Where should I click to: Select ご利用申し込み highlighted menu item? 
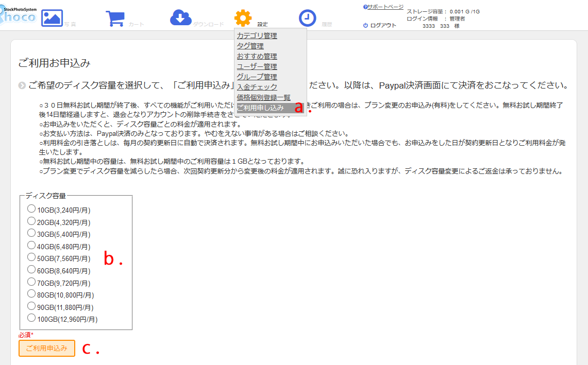[x=260, y=108]
